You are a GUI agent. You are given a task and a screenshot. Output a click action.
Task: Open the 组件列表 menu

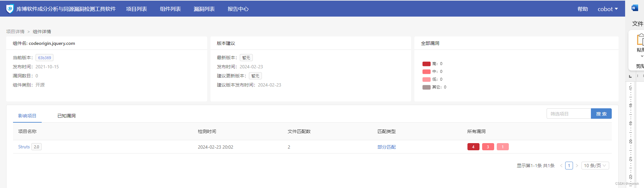[x=170, y=9]
